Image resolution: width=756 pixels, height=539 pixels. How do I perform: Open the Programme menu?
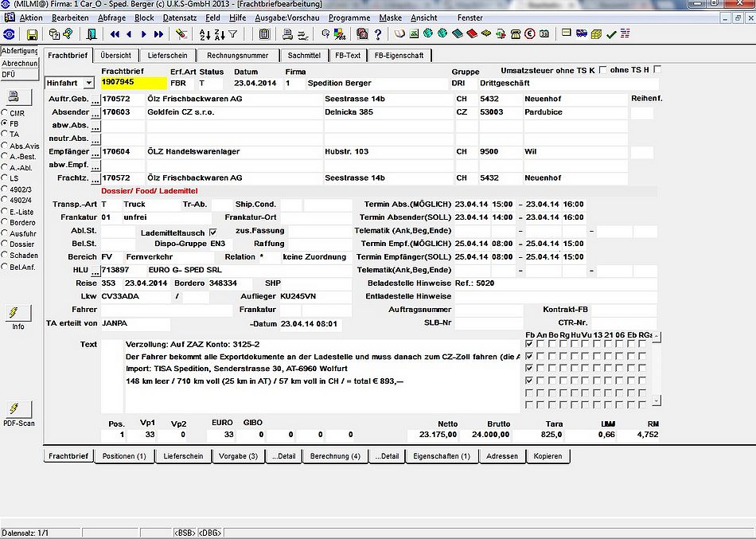point(349,18)
